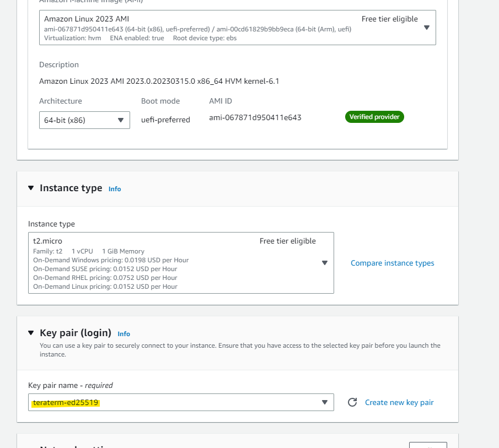
Task: Refresh the key pair list
Action: [x=352, y=402]
